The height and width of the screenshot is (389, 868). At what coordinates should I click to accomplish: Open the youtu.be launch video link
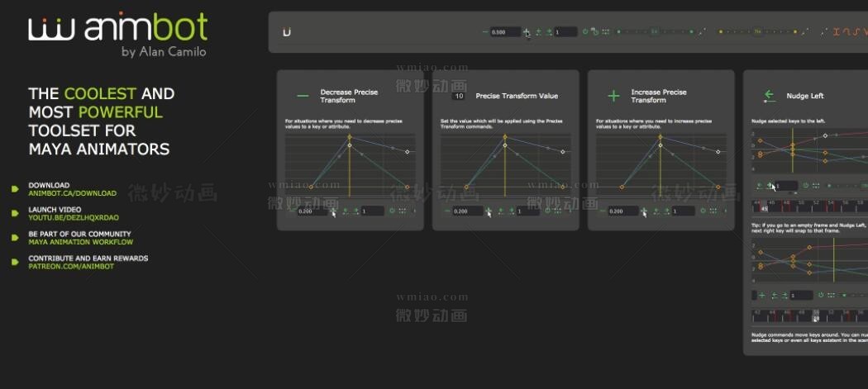tap(74, 217)
